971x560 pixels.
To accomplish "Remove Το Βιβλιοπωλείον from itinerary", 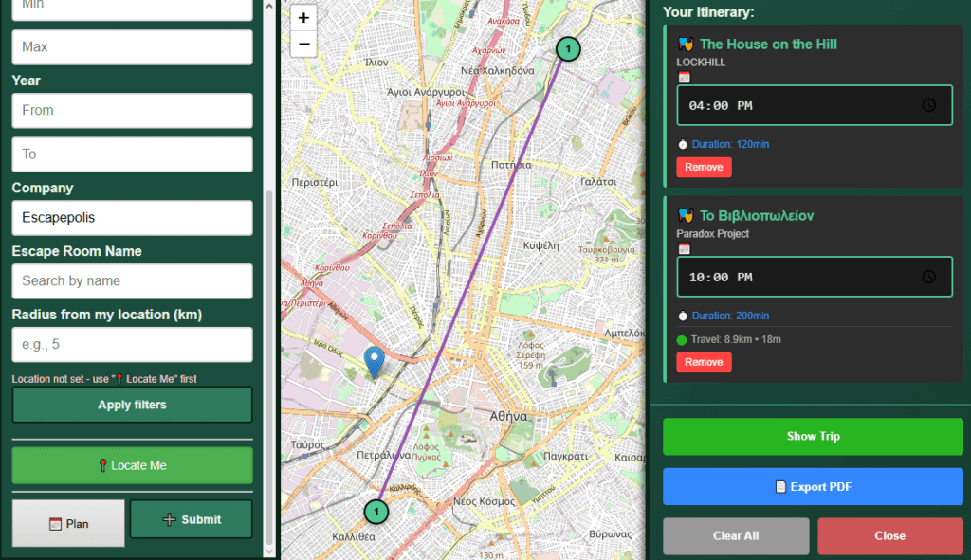I will tap(704, 362).
